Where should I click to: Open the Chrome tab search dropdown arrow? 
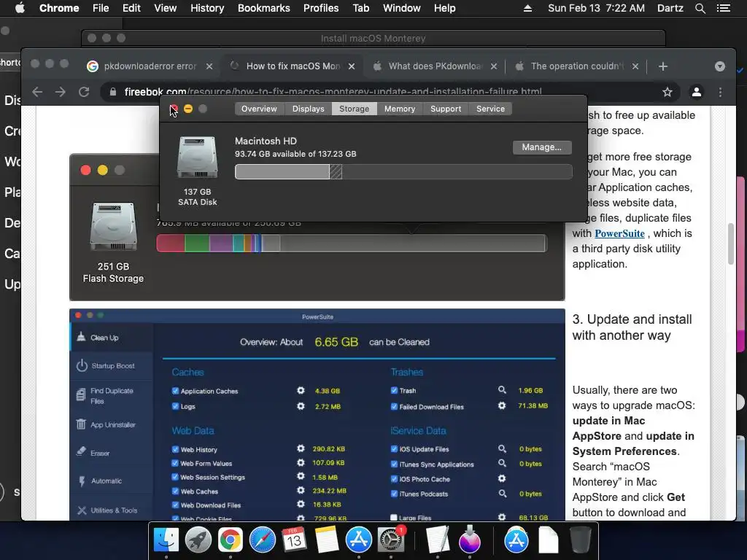pos(720,66)
